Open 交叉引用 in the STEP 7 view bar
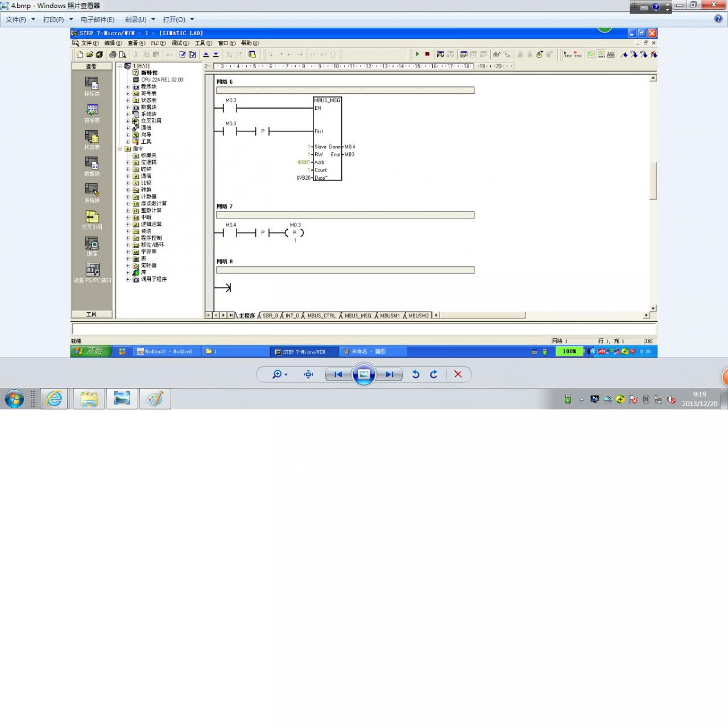The width and height of the screenshot is (728, 728). (x=92, y=220)
